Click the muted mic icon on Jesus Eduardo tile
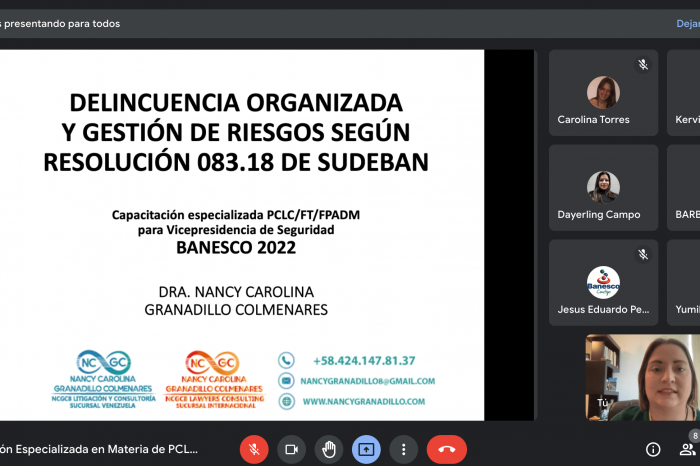The height and width of the screenshot is (466, 700). tap(643, 254)
